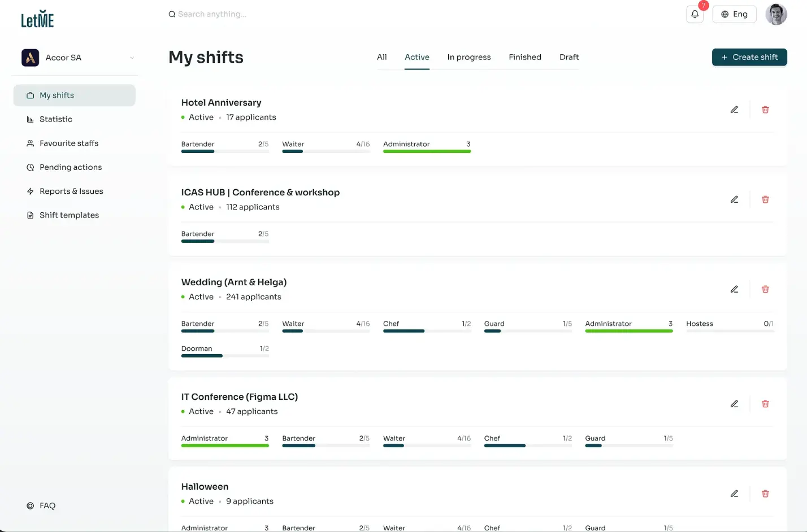Open the user profile avatar
The height and width of the screenshot is (532, 807).
coord(776,14)
